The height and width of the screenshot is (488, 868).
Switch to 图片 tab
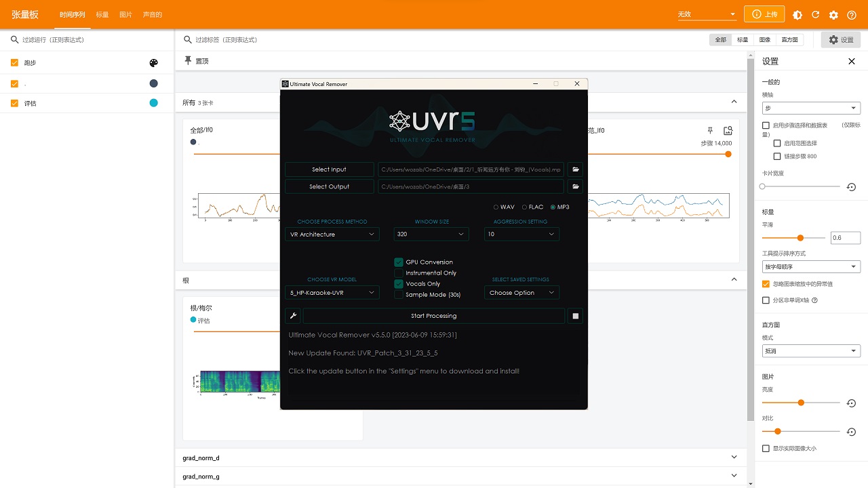126,14
